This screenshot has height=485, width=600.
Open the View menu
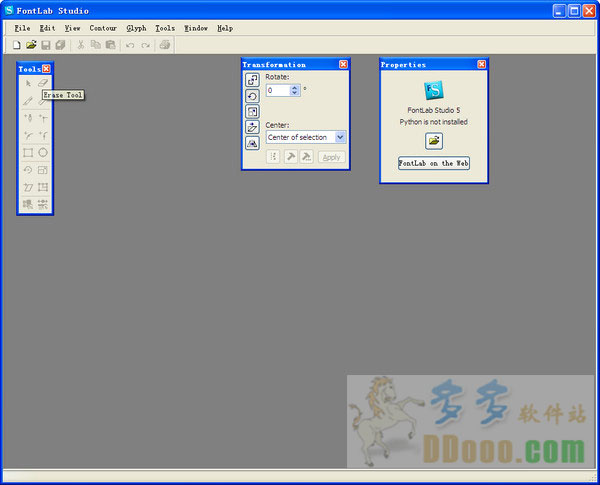pyautogui.click(x=72, y=28)
